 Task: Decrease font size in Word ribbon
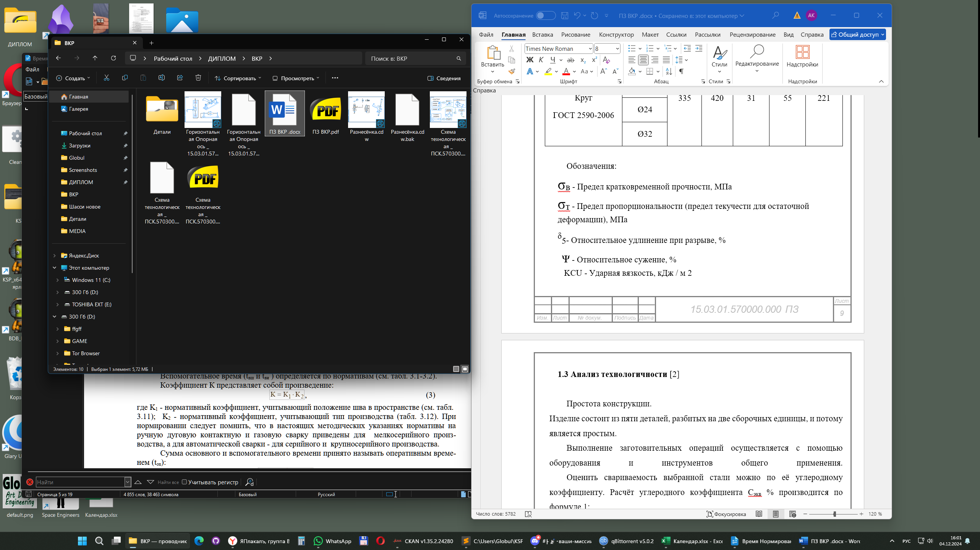pos(616,71)
